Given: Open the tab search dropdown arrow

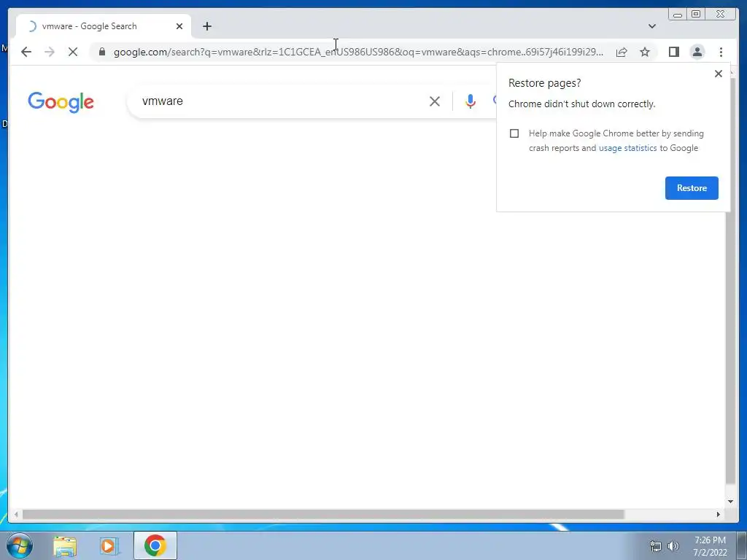Looking at the screenshot, I should [651, 26].
